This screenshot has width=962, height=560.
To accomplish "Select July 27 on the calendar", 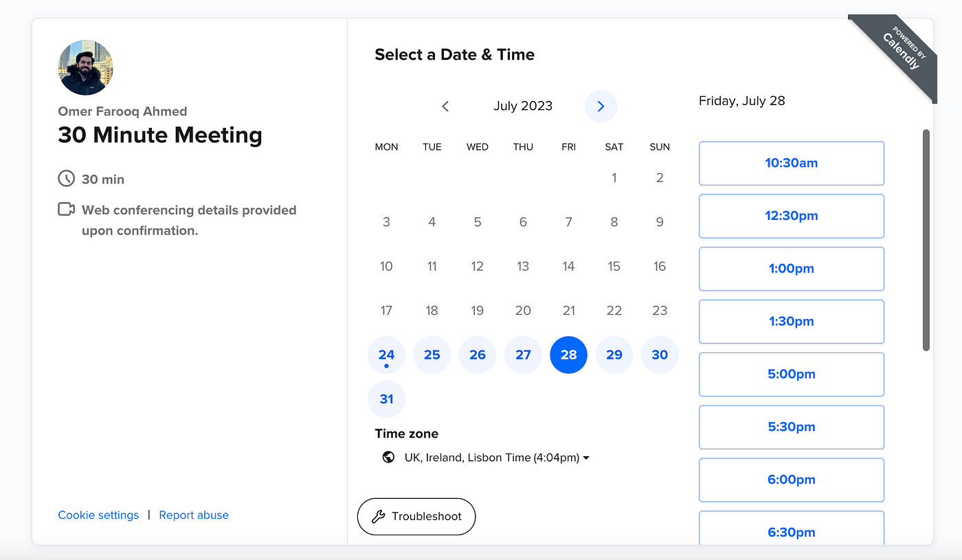I will (523, 355).
